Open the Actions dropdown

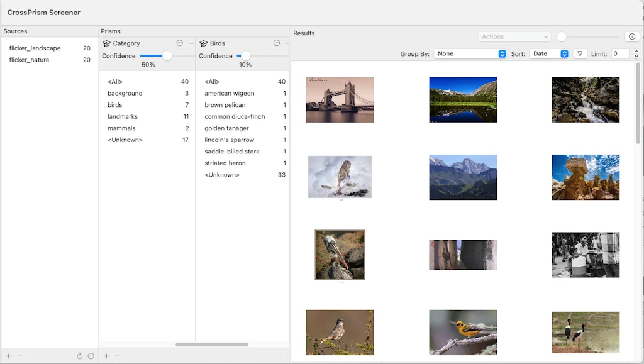(514, 36)
